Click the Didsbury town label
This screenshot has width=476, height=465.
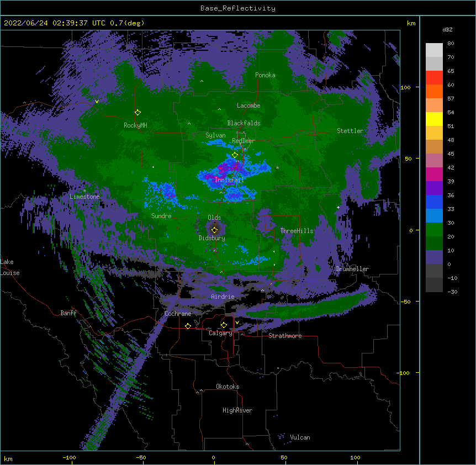211,238
